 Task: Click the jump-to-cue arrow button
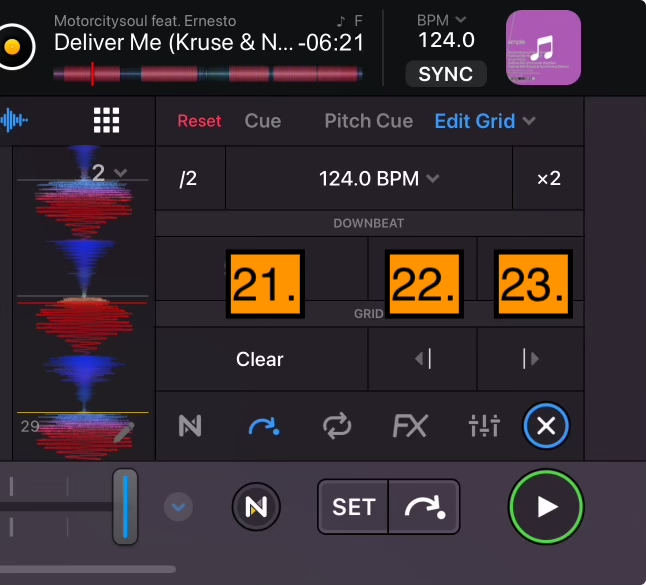point(424,507)
